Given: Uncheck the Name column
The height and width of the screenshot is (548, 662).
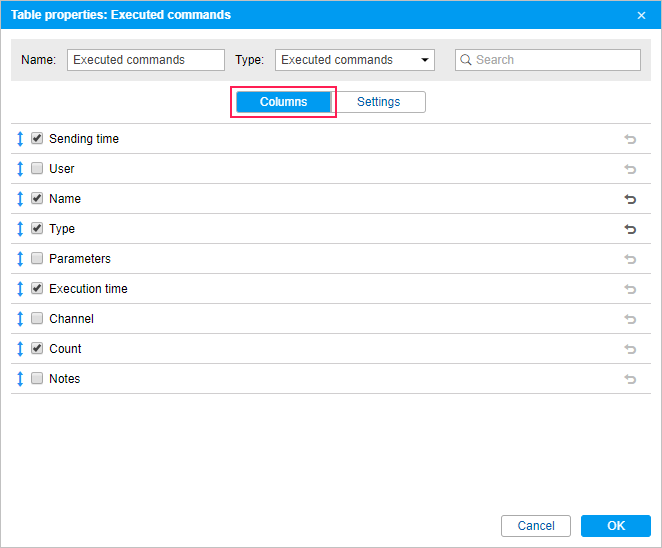Looking at the screenshot, I should tap(37, 198).
